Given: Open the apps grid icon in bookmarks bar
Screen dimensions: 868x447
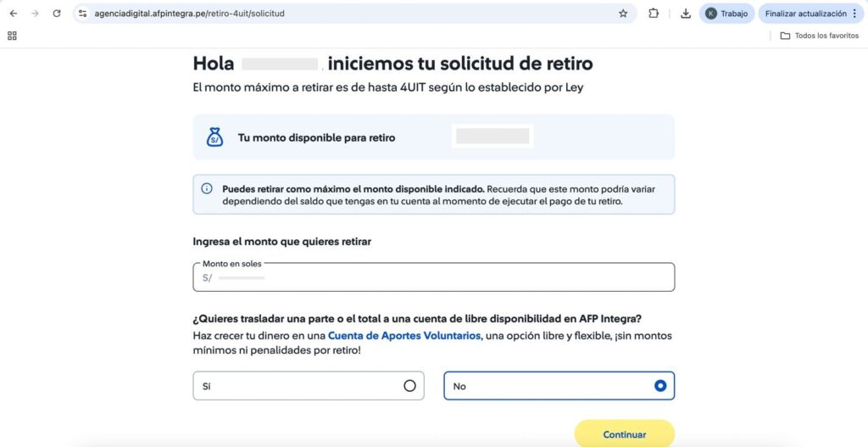Looking at the screenshot, I should (12, 36).
